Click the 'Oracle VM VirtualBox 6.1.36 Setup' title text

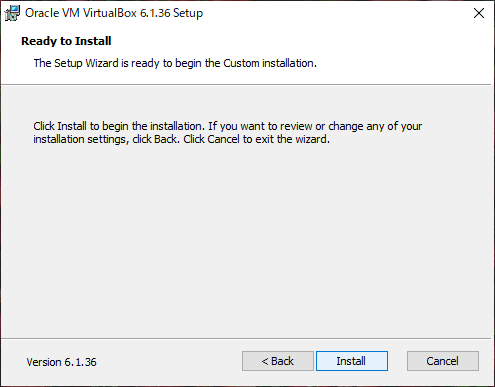114,13
